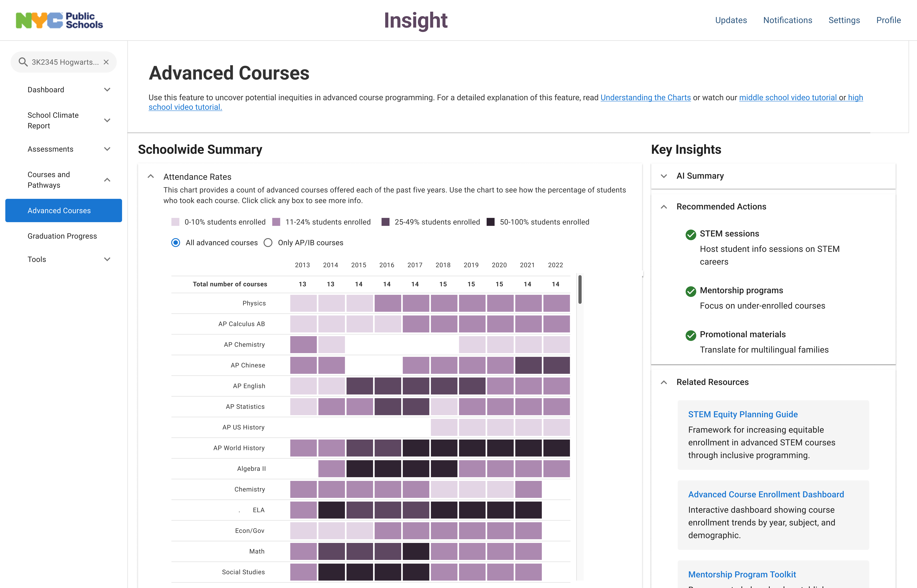Click the NYC Public Schools logo
Image resolution: width=917 pixels, height=588 pixels.
coord(59,21)
